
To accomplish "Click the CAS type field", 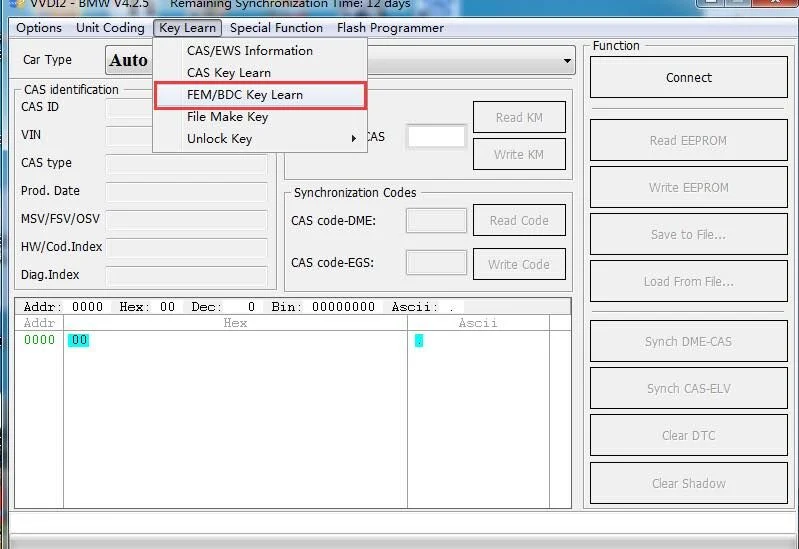I will coord(187,163).
